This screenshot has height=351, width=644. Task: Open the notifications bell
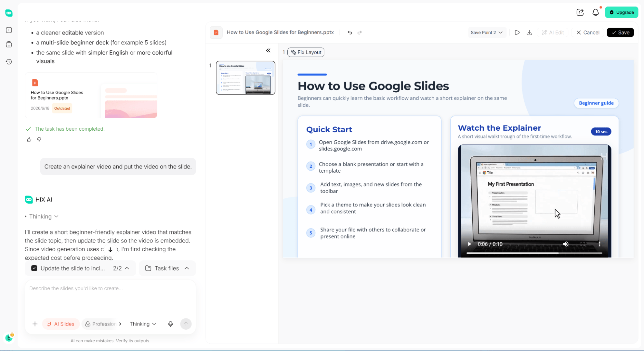596,12
